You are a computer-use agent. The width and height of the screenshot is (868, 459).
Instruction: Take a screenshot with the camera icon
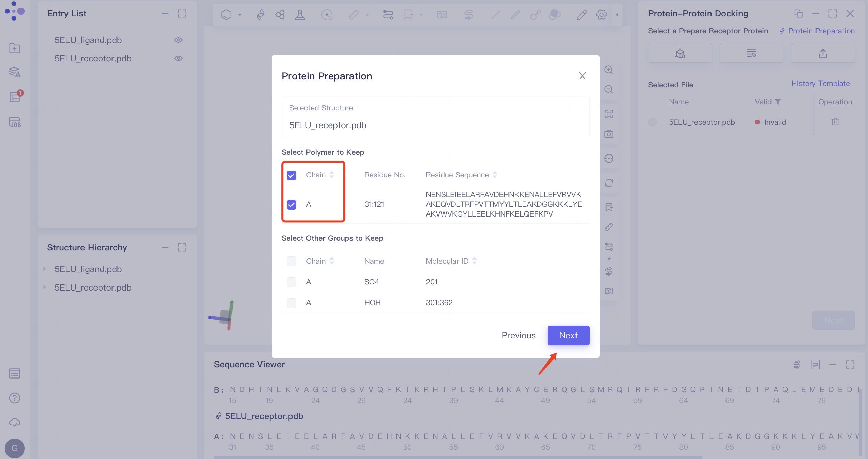click(609, 134)
